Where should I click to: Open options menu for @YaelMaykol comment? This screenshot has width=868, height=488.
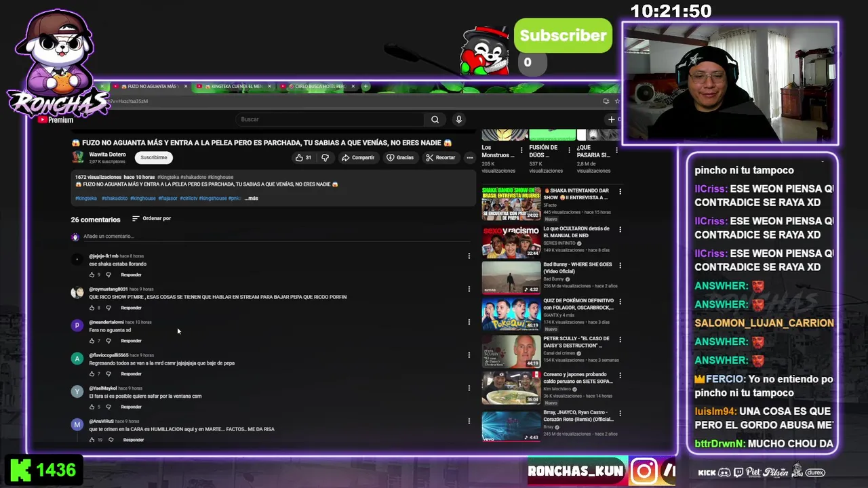(469, 388)
